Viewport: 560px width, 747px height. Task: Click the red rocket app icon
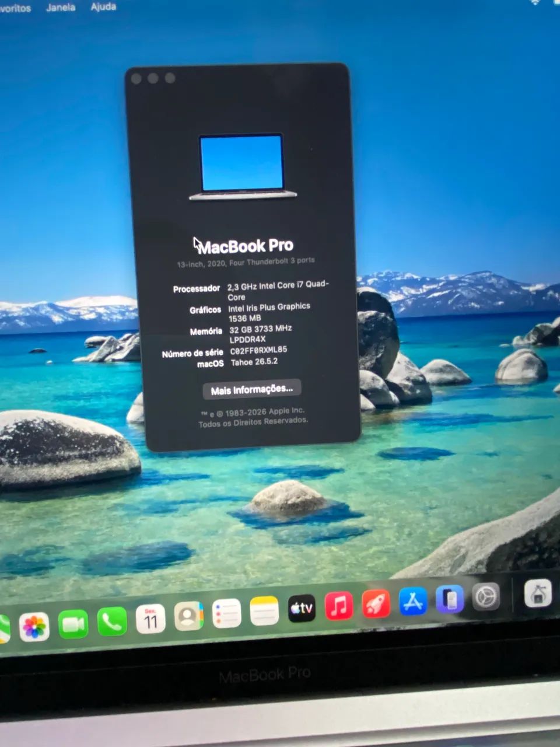[376, 603]
